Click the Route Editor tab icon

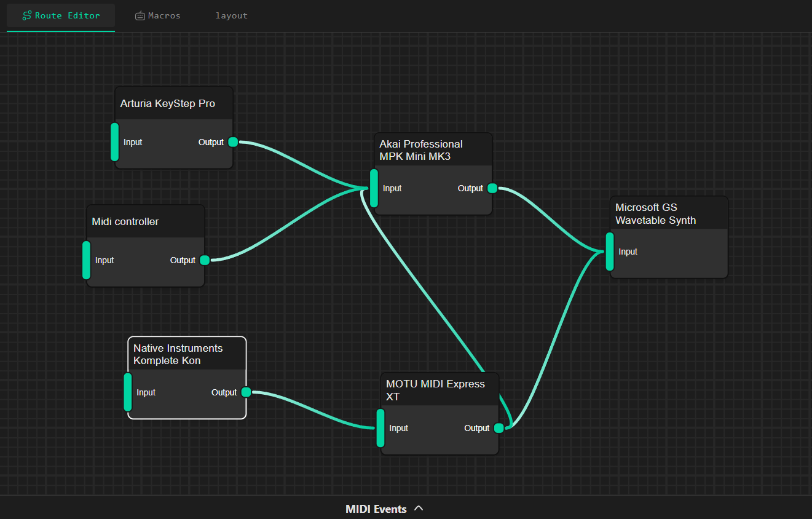26,15
